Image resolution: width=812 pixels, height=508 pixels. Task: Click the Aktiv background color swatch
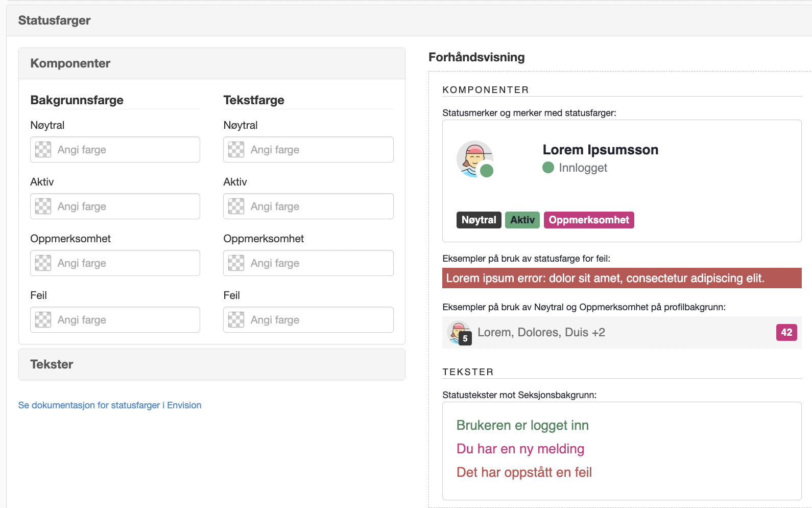click(43, 206)
